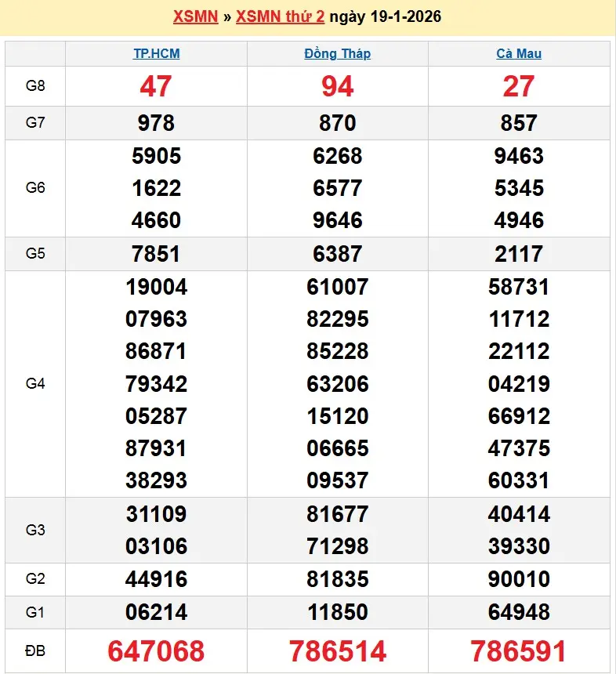Click the ĐB row label

click(35, 650)
